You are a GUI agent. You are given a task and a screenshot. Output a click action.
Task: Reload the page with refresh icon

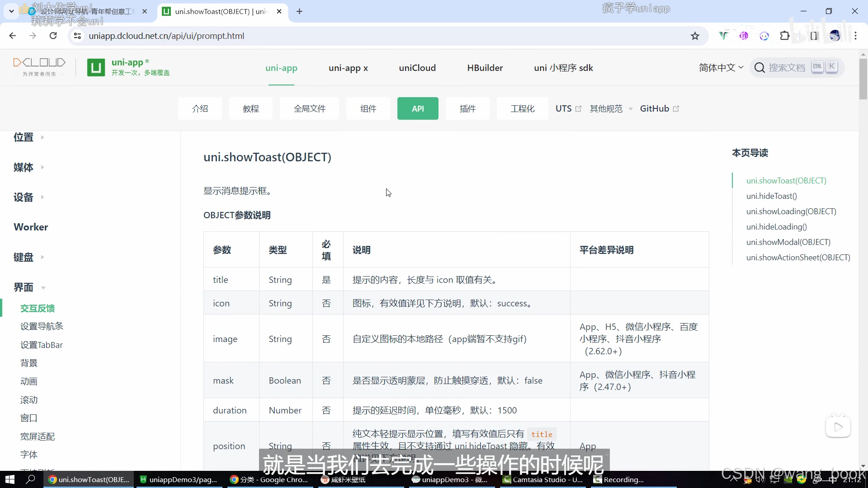(53, 36)
